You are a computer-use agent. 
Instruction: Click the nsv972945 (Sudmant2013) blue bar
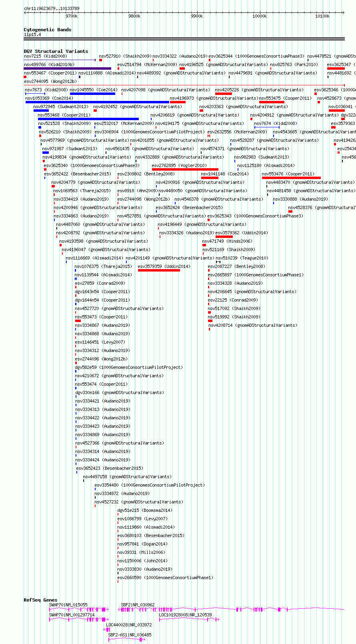(41, 111)
